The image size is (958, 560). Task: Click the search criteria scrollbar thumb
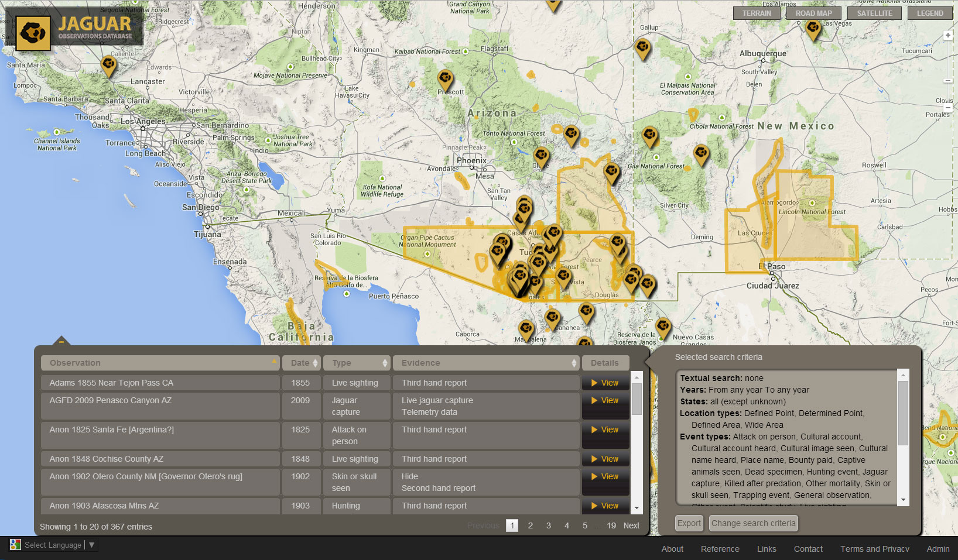point(903,413)
